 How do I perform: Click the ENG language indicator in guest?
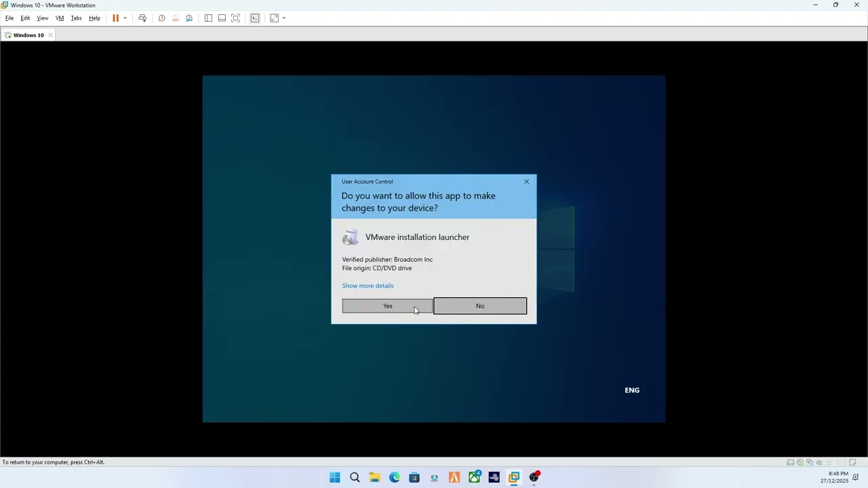pyautogui.click(x=632, y=390)
